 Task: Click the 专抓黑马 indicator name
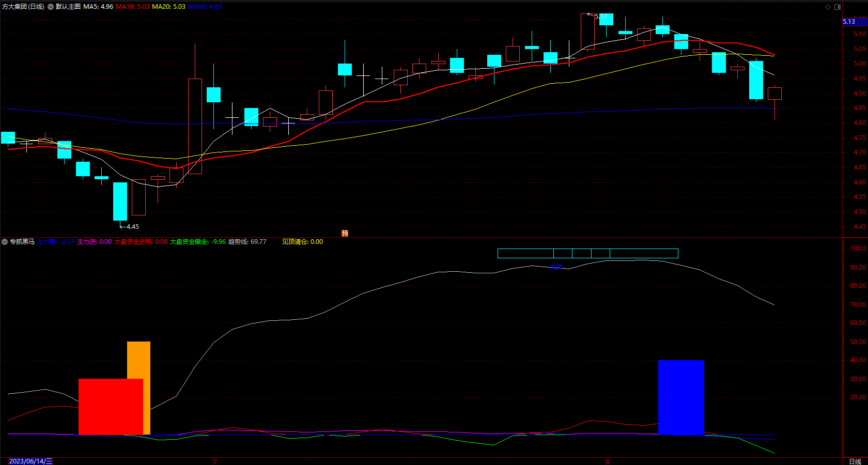[x=22, y=242]
